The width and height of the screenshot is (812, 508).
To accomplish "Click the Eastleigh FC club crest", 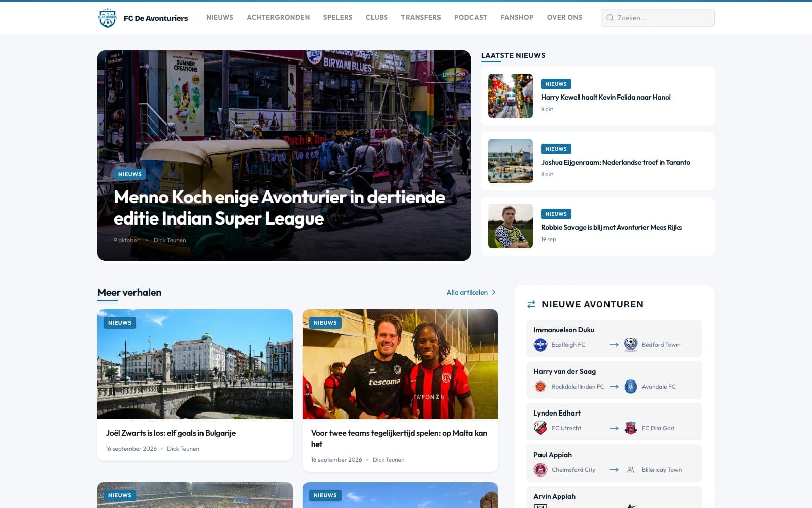I will 540,345.
